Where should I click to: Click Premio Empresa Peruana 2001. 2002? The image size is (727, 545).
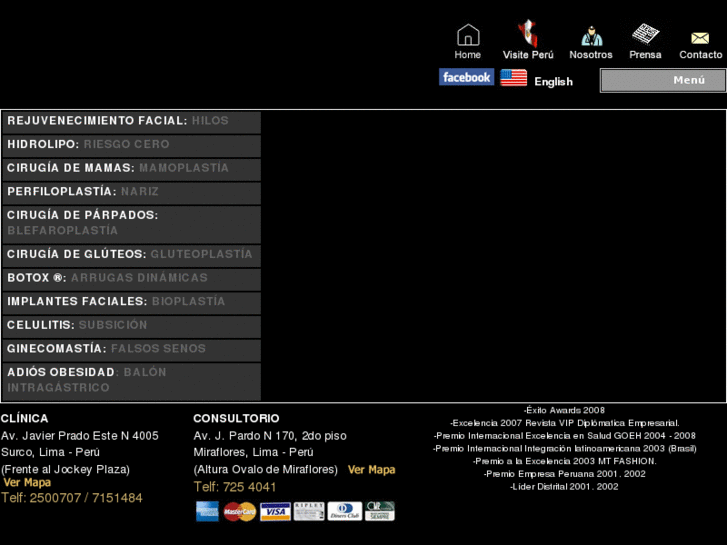(565, 474)
